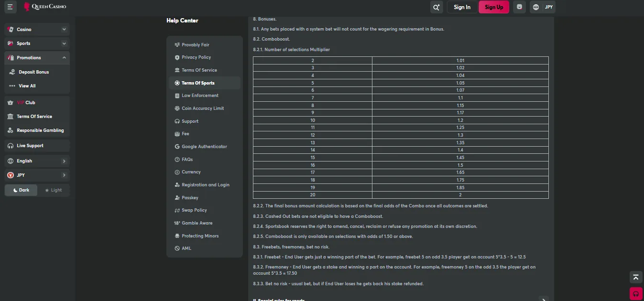Click the Provably Fair icon

pos(177,45)
